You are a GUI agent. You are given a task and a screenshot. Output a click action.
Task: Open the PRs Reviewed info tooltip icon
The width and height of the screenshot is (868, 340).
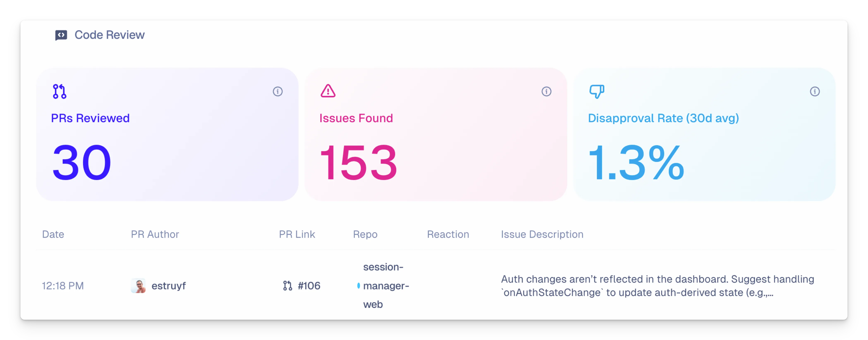tap(278, 91)
